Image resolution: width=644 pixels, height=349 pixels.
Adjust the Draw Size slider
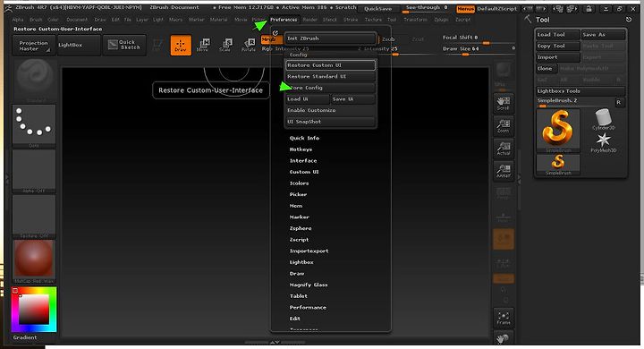coord(479,50)
